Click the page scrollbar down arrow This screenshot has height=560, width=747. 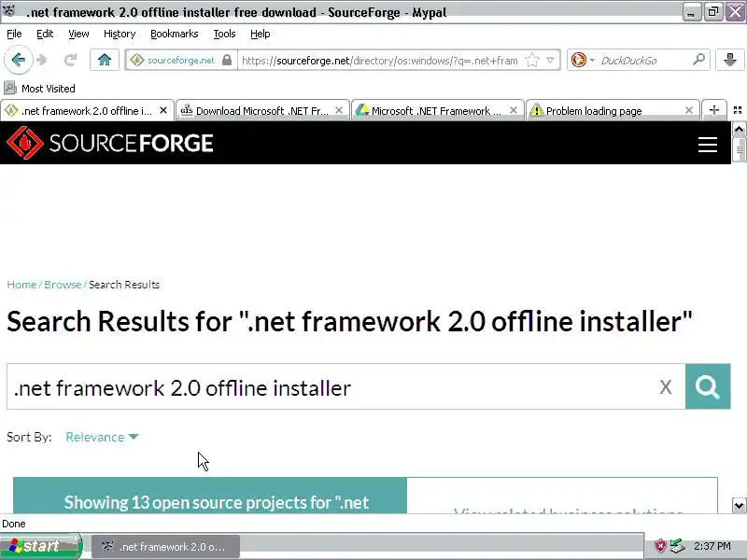pos(739,505)
